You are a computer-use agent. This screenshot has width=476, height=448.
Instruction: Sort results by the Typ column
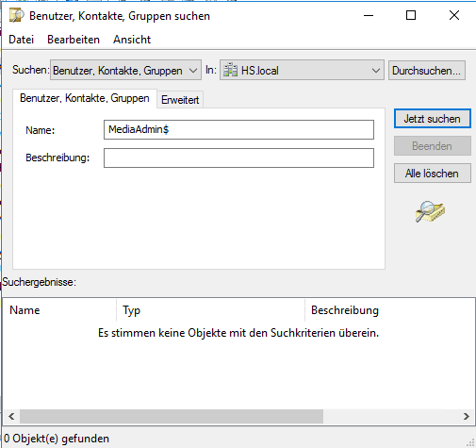click(x=210, y=310)
